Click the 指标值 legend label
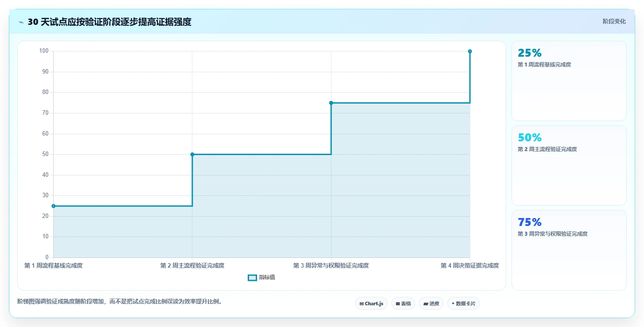This screenshot has width=644, height=327. 267,277
